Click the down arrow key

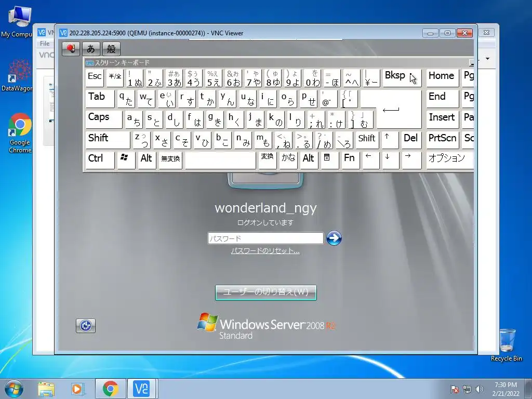pyautogui.click(x=390, y=160)
